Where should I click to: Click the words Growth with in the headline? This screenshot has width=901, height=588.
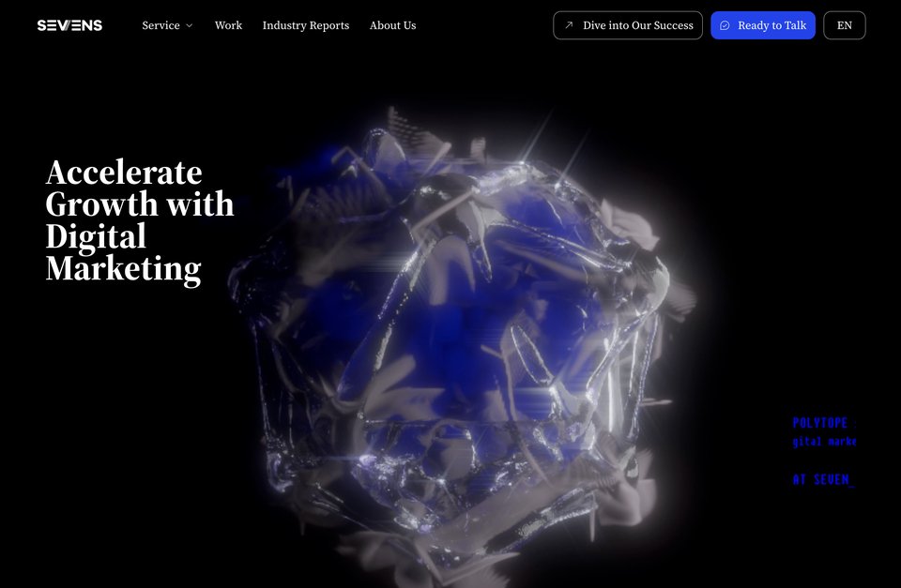(x=140, y=204)
